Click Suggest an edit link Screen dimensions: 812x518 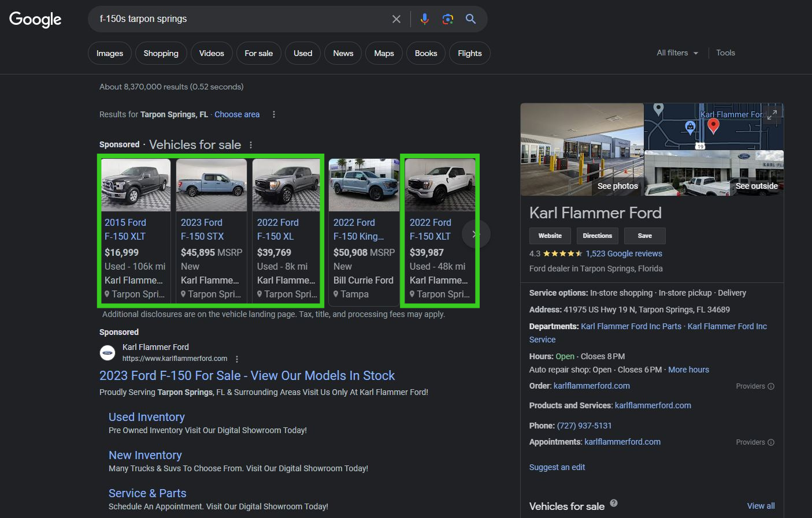click(x=557, y=467)
